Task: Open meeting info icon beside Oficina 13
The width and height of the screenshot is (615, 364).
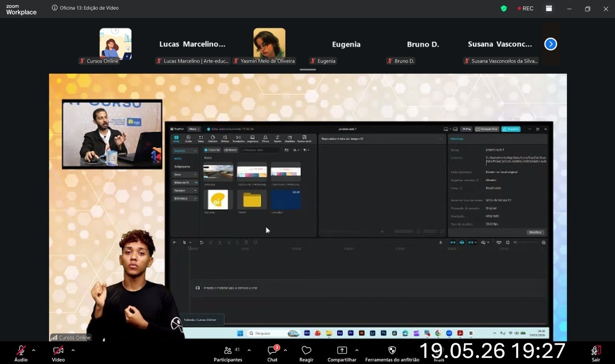Action: pos(55,8)
